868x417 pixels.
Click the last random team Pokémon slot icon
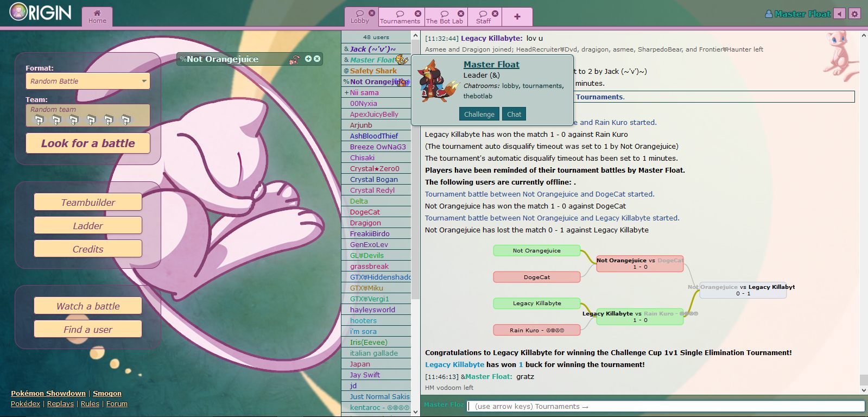[126, 119]
